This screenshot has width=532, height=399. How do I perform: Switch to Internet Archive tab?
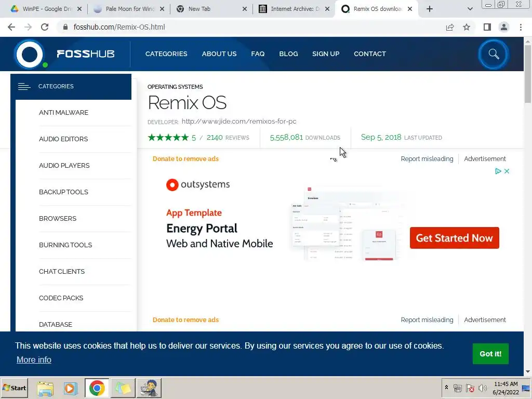(x=294, y=9)
